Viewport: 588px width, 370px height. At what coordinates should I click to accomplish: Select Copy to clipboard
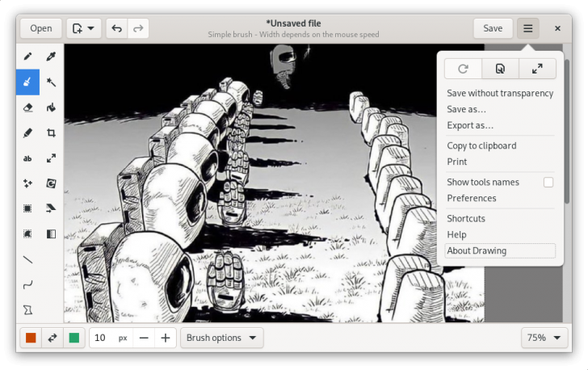500,145
